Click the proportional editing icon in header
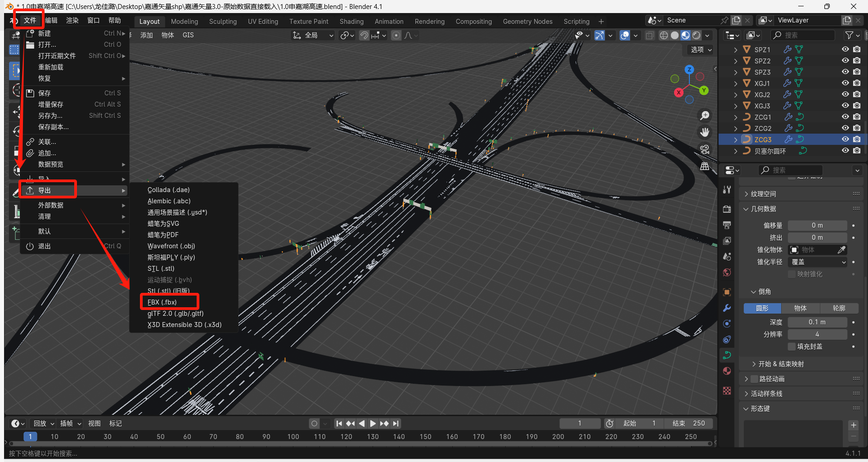The width and height of the screenshot is (868, 462). (x=396, y=35)
